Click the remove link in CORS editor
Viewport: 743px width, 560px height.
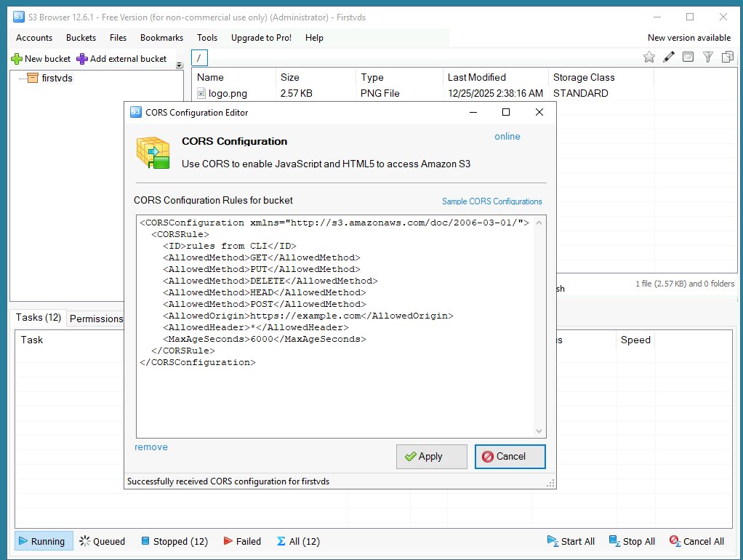point(150,447)
